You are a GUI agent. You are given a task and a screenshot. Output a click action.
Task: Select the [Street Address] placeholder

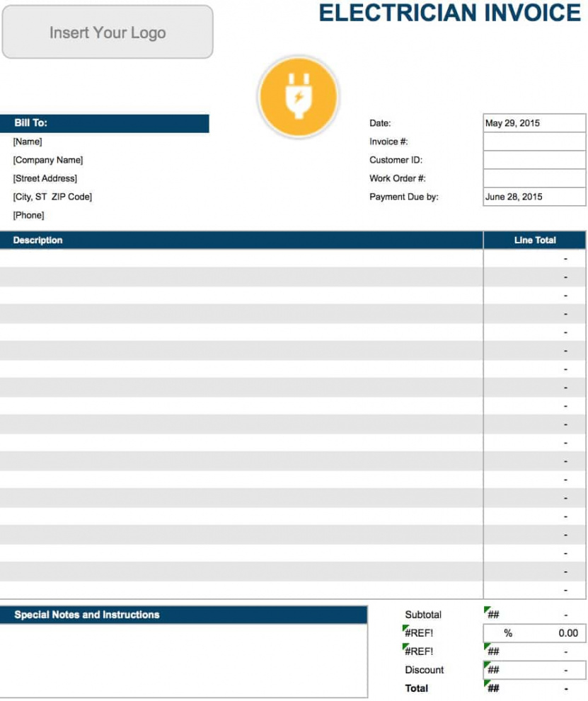tap(45, 178)
